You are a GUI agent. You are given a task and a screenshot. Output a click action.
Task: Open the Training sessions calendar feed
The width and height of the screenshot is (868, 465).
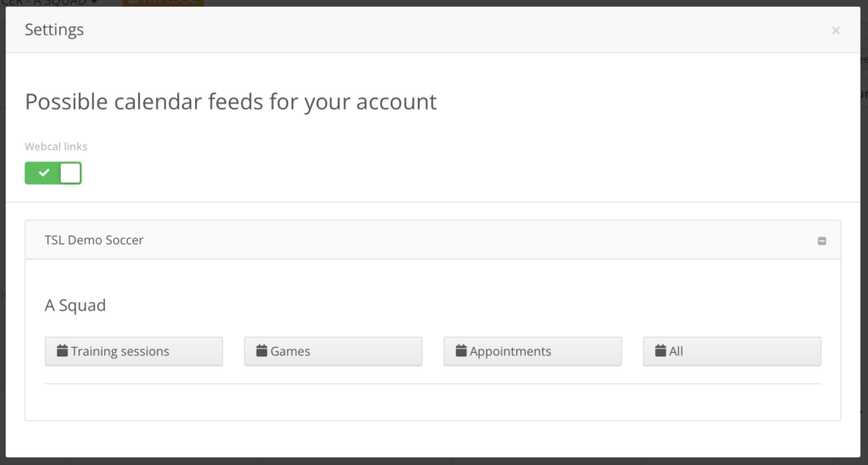coord(134,350)
